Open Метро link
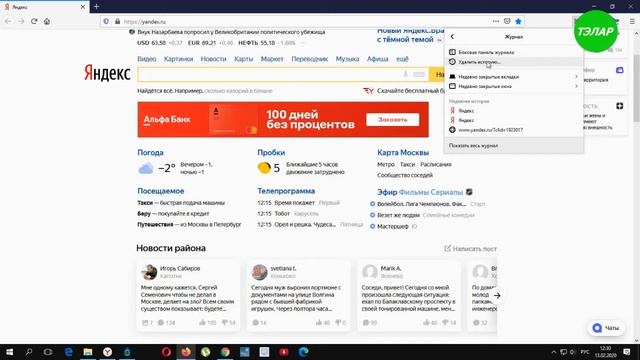This screenshot has width=640, height=360. [386, 164]
